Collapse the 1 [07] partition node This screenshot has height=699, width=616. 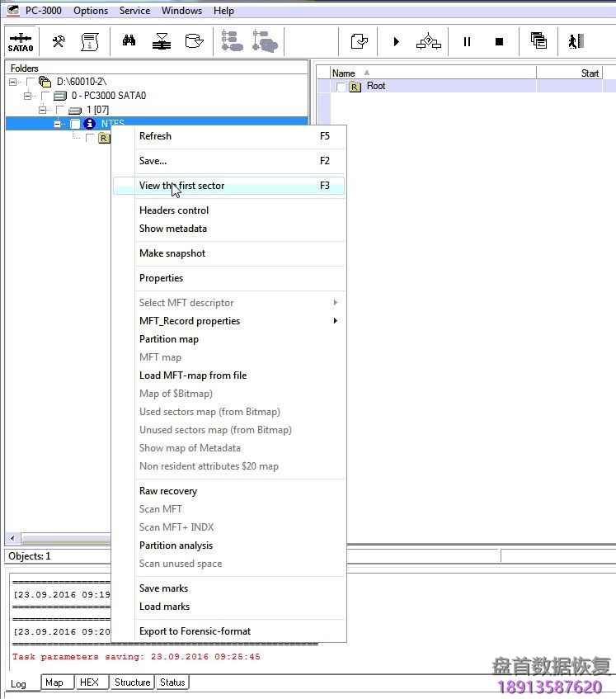(x=43, y=110)
